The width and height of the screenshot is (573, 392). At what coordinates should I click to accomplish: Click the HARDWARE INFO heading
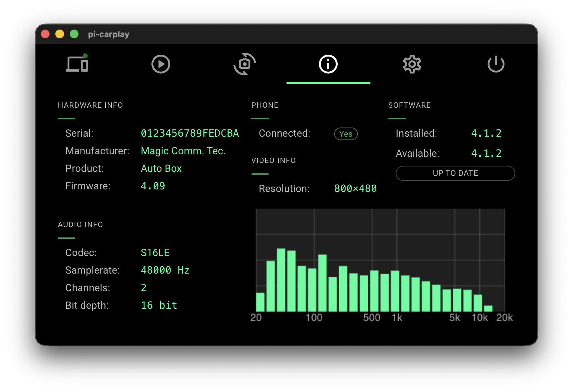pos(90,105)
